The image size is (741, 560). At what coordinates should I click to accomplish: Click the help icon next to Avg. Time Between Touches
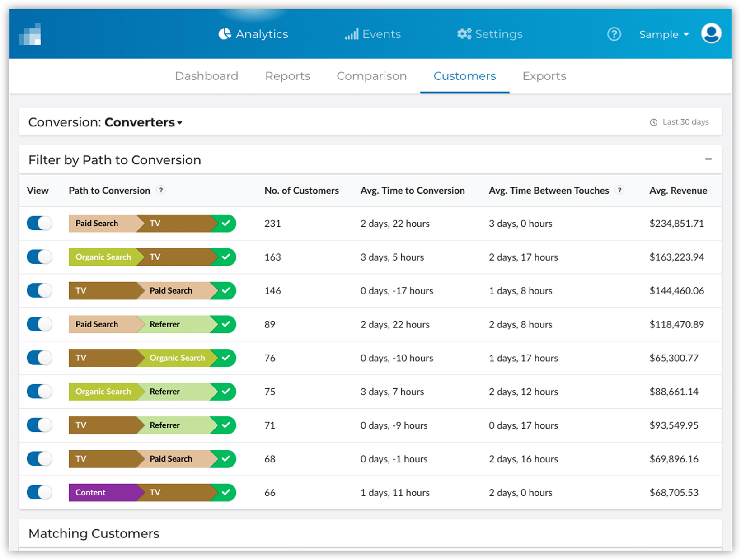[x=620, y=190]
